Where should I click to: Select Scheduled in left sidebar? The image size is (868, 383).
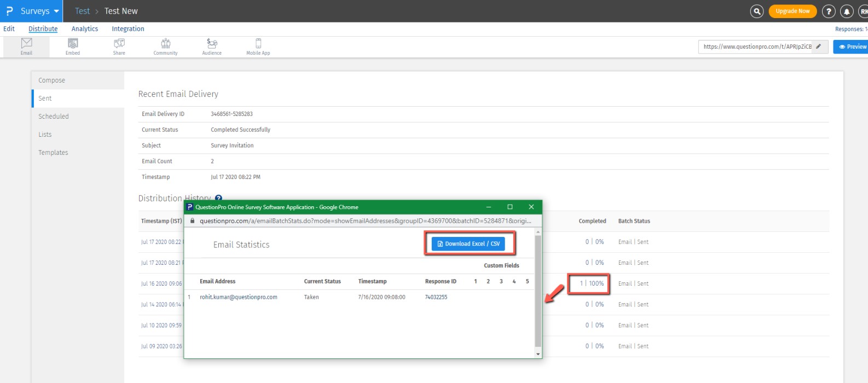click(x=54, y=117)
